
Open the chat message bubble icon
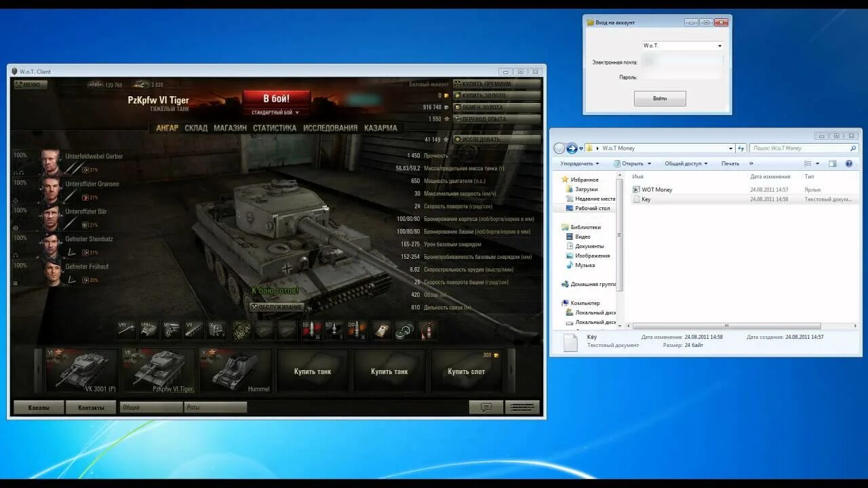click(x=486, y=407)
